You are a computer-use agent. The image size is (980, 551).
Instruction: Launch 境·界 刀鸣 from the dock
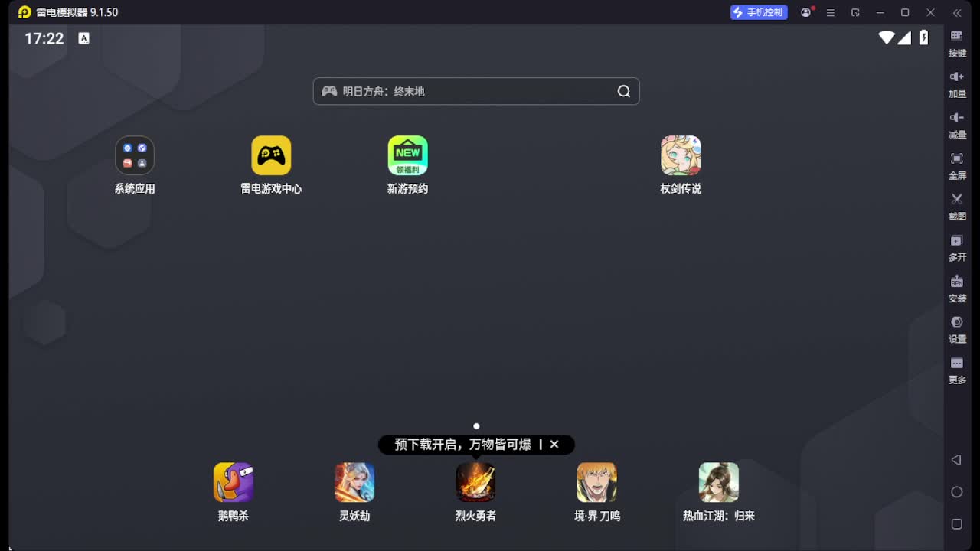point(597,483)
